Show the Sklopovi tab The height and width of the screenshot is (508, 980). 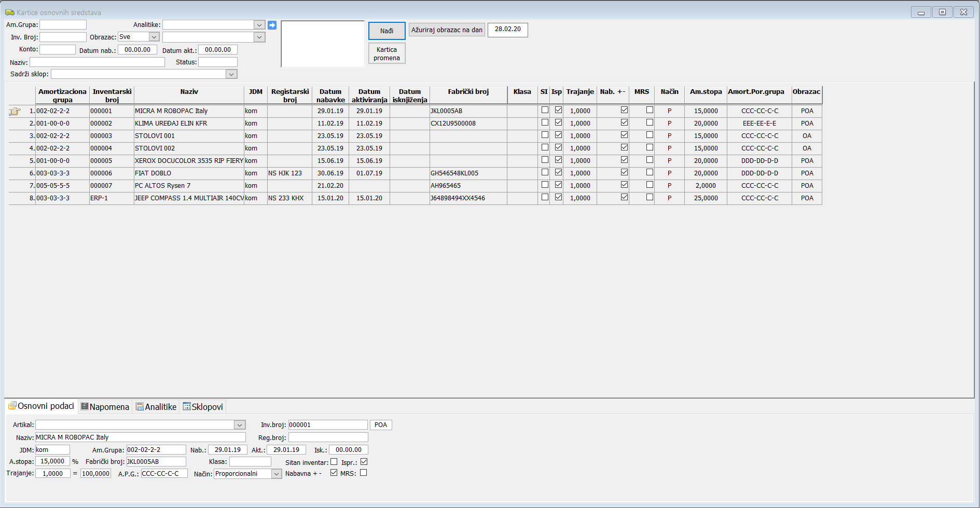point(203,407)
